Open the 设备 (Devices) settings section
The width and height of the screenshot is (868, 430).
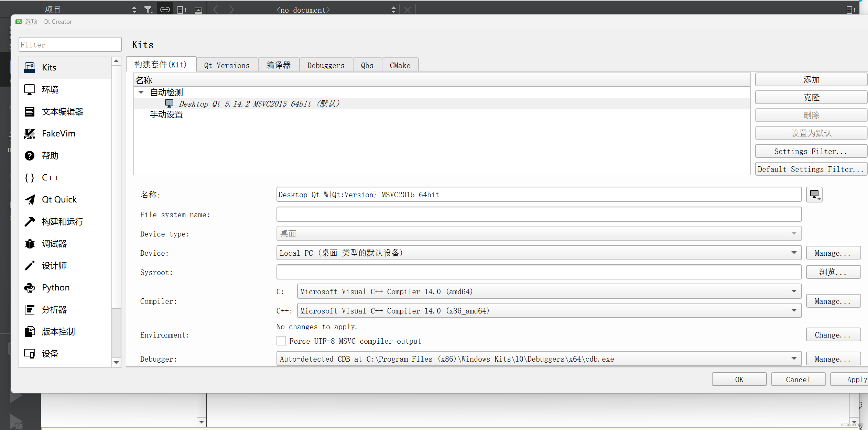coord(50,353)
